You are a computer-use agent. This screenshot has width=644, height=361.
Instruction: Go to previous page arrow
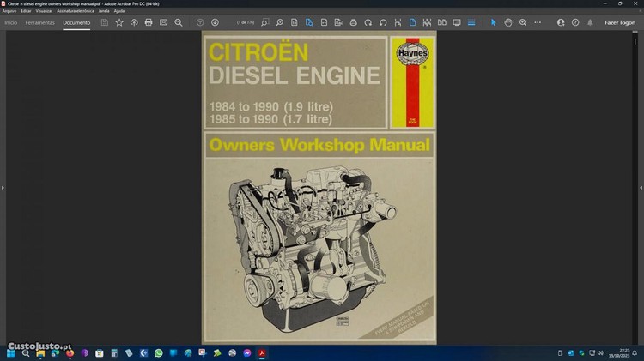point(200,22)
